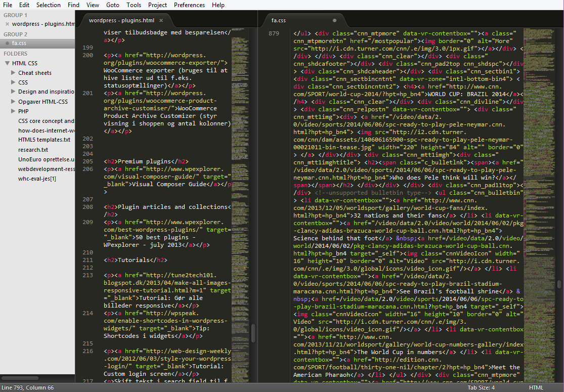Viewport: 564px width, 392px height.
Task: Open the Edit menu
Action: (24, 5)
